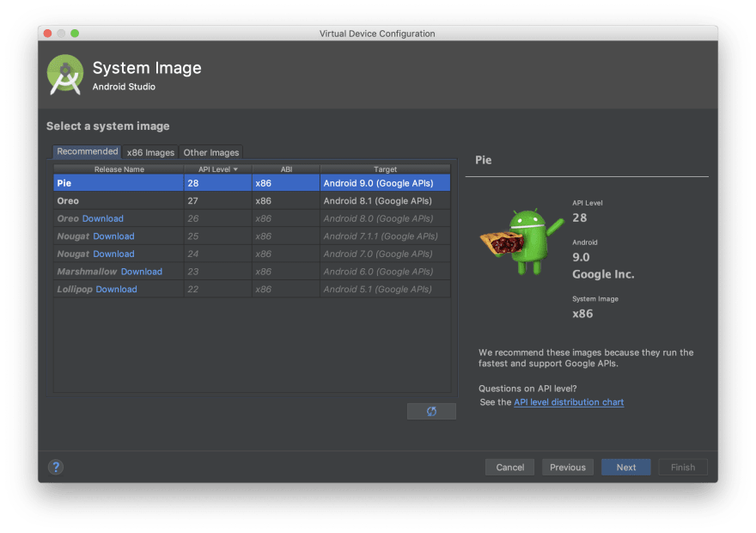Click the Android Studio logo icon

[65, 75]
